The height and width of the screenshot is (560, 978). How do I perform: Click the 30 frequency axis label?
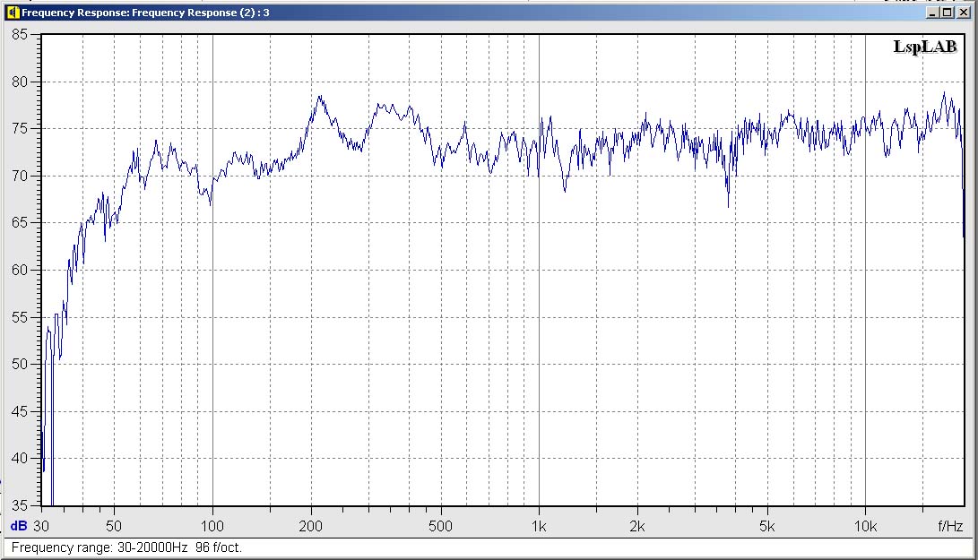[x=41, y=526]
